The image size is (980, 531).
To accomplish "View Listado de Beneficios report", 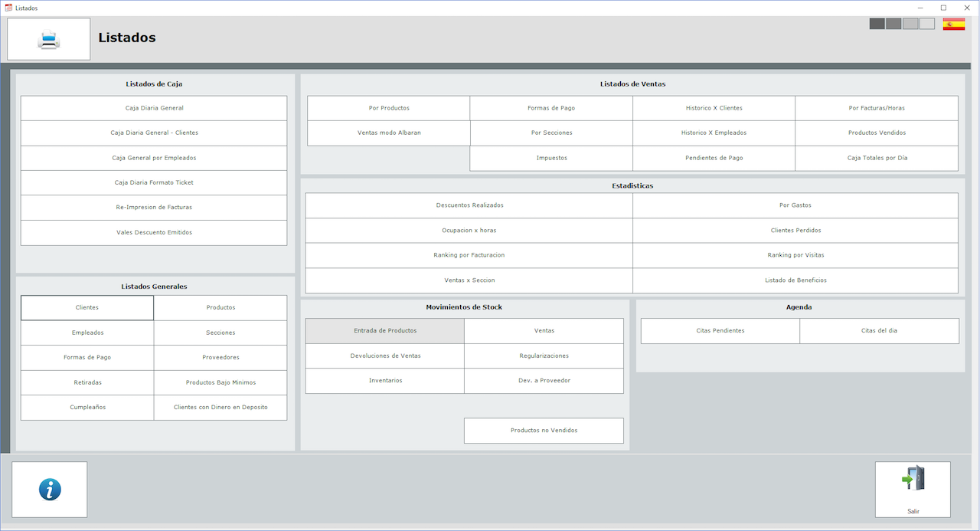I will 795,280.
